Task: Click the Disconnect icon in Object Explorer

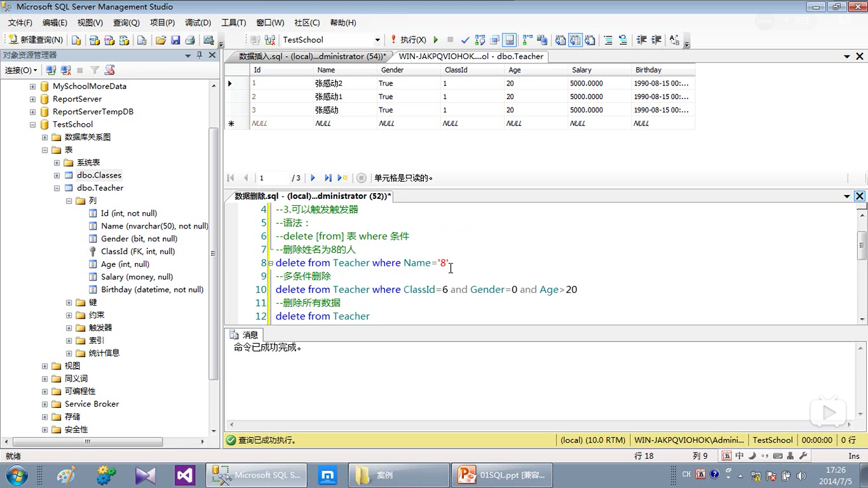Action: [65, 70]
